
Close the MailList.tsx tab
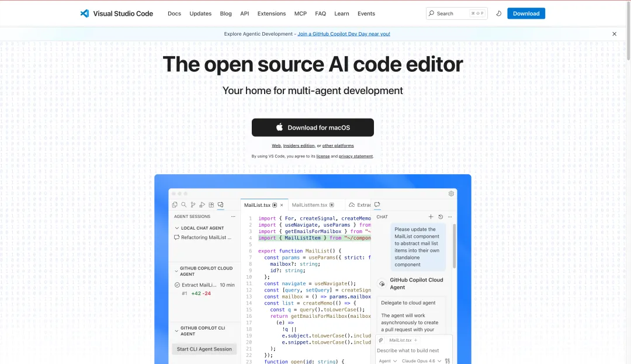point(282,205)
